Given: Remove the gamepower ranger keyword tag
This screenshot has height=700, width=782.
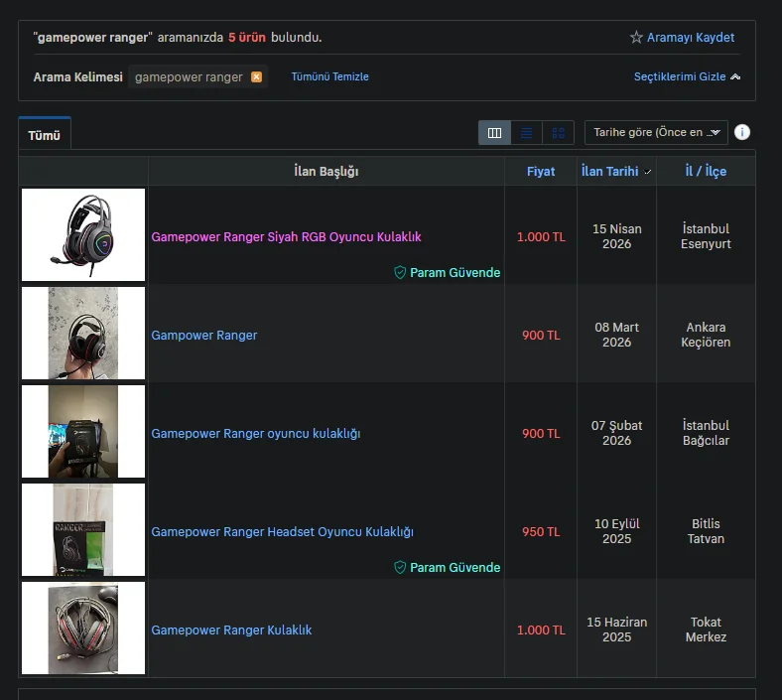Looking at the screenshot, I should click(x=256, y=76).
